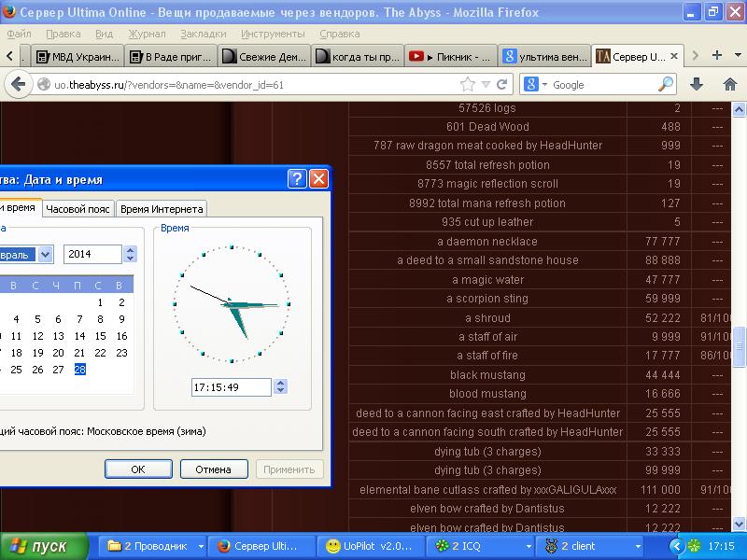Click the search magnifier icon

tap(666, 84)
